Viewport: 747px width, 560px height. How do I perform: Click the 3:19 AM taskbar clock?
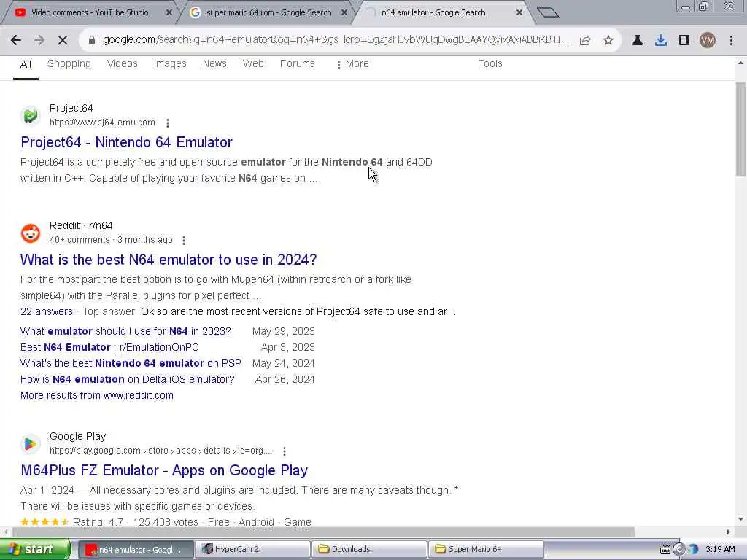click(720, 550)
